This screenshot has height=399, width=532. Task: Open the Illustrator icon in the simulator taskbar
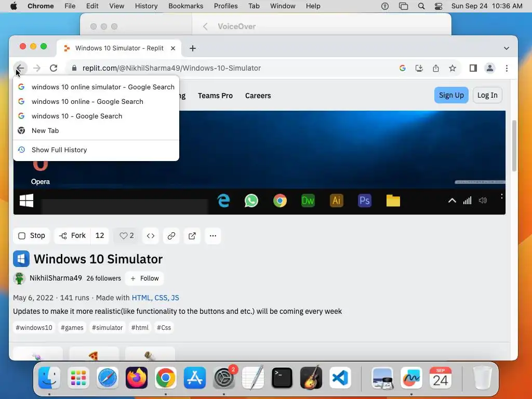pyautogui.click(x=336, y=201)
